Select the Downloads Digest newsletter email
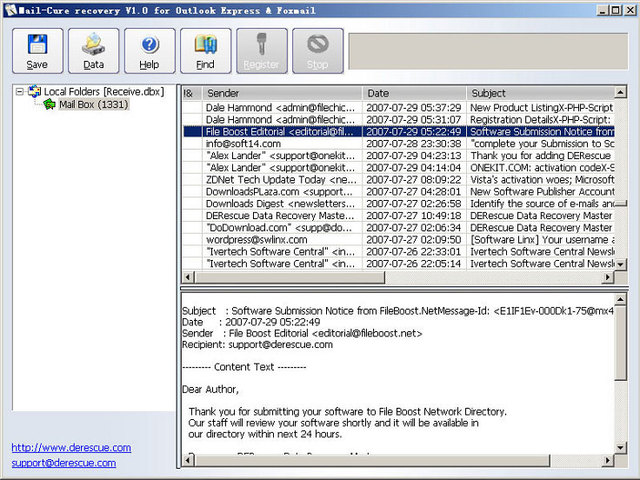 click(398, 204)
